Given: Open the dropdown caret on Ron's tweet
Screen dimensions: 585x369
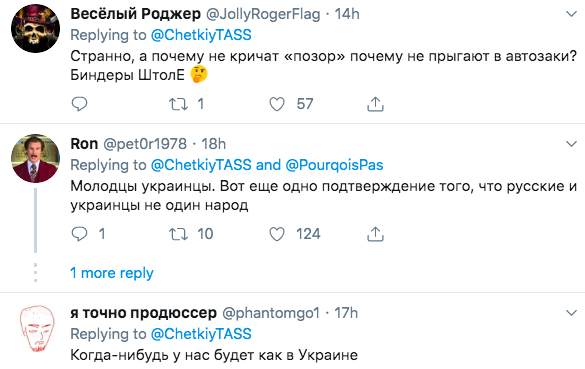Looking at the screenshot, I should coord(571,144).
